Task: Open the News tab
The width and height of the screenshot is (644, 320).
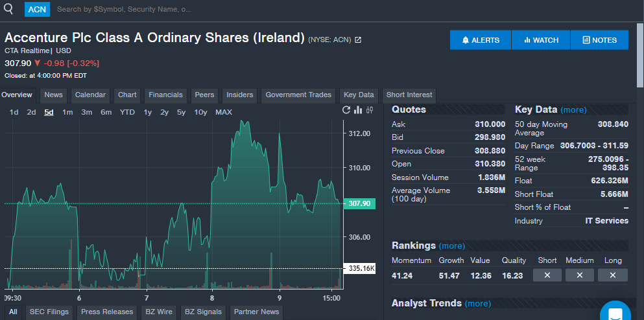Action: (53, 95)
